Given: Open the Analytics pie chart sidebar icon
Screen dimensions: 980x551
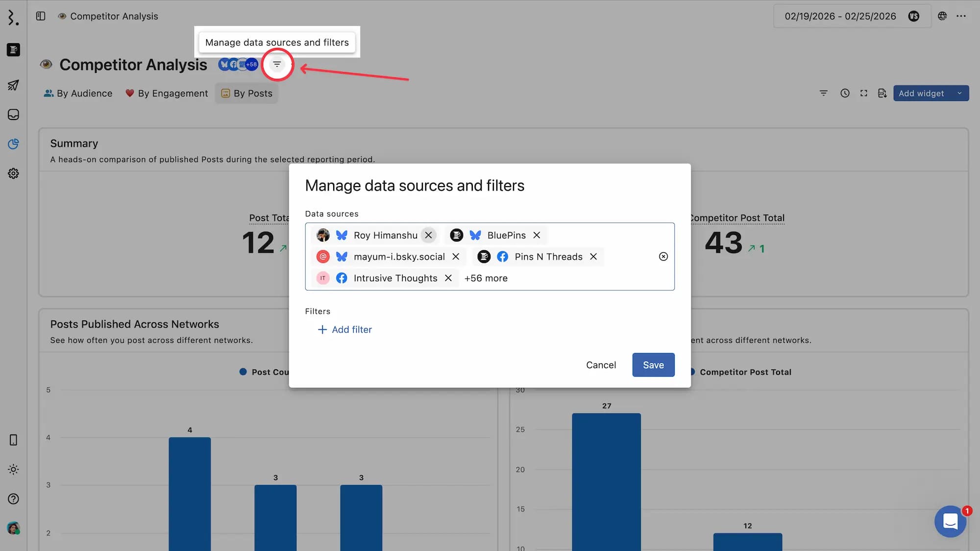Looking at the screenshot, I should (x=13, y=144).
